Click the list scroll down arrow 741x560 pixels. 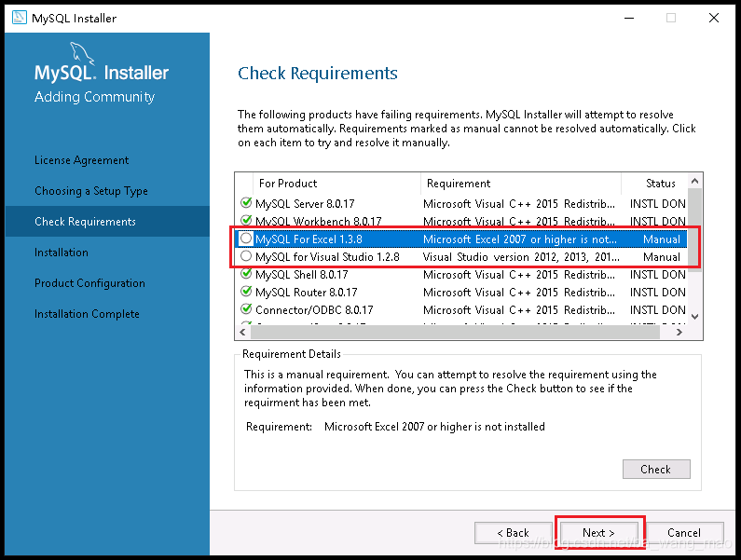pyautogui.click(x=694, y=317)
